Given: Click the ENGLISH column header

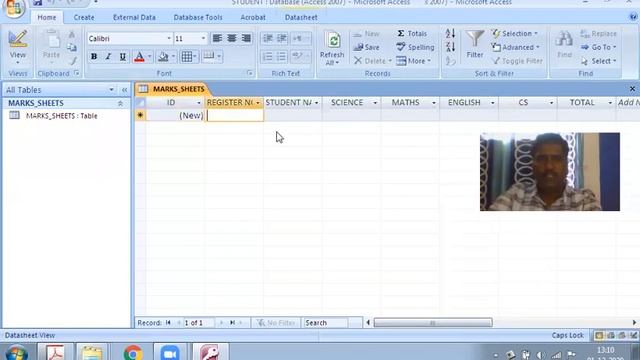Looking at the screenshot, I should (x=469, y=102).
